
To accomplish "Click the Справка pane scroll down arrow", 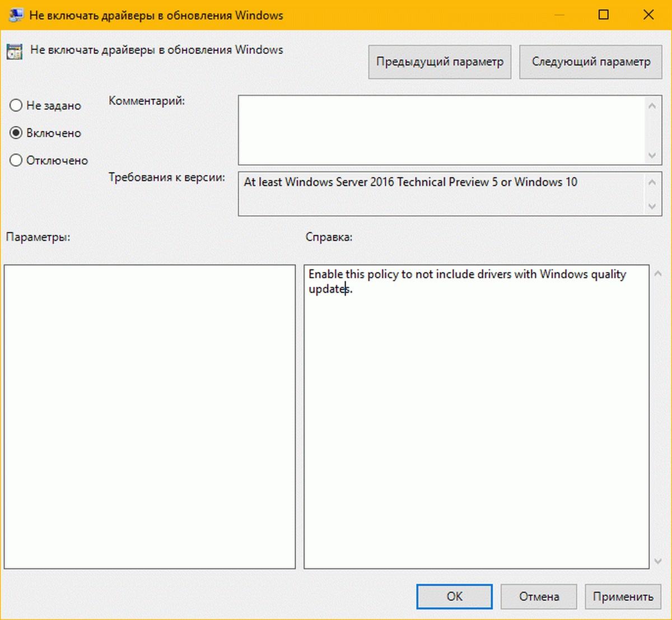I will pos(658,561).
